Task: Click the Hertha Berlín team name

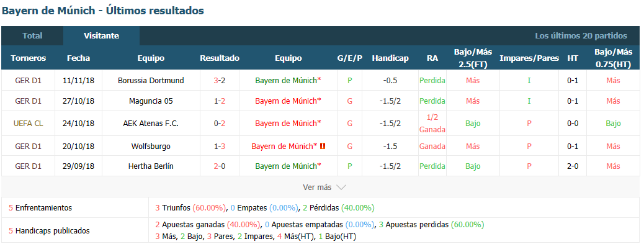Action: click(151, 166)
